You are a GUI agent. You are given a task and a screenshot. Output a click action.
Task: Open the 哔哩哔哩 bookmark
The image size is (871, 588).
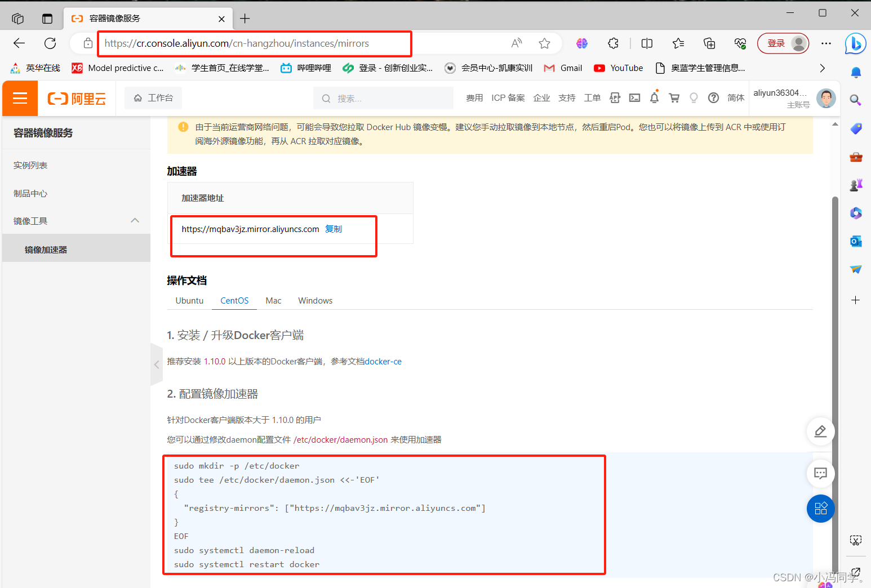click(x=306, y=68)
